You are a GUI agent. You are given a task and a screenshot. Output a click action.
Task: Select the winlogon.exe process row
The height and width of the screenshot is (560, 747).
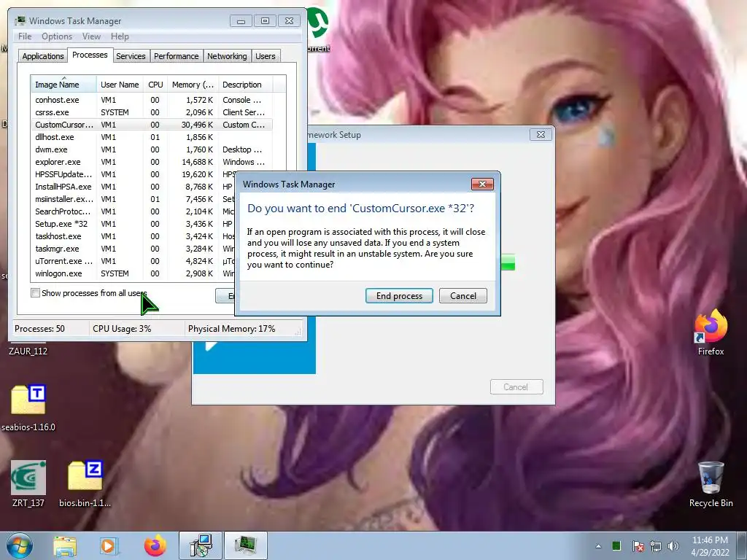133,273
